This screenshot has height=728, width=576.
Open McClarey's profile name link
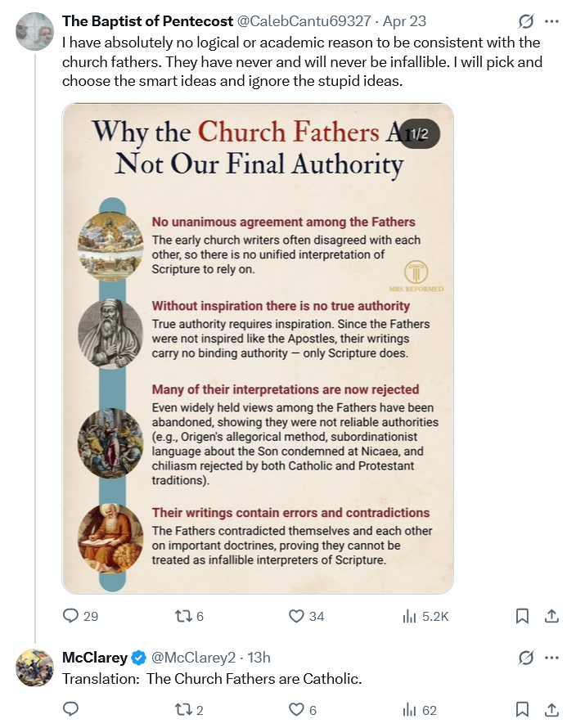[x=94, y=657]
